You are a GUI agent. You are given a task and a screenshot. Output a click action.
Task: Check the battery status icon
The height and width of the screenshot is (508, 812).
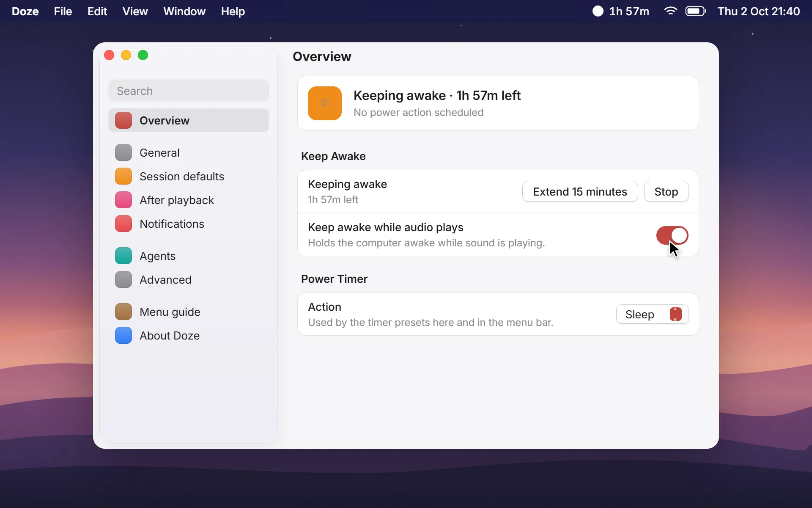(696, 11)
